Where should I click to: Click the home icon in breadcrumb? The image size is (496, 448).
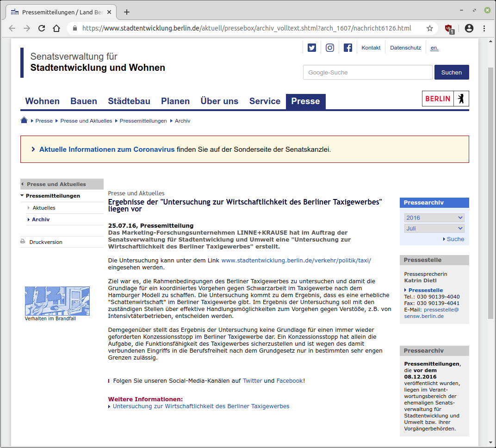(24, 121)
